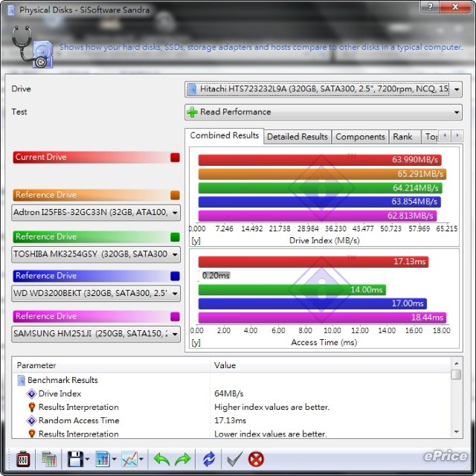This screenshot has height=476, width=476.
Task: Open the Test dropdown showing Read Performance
Action: click(455, 112)
